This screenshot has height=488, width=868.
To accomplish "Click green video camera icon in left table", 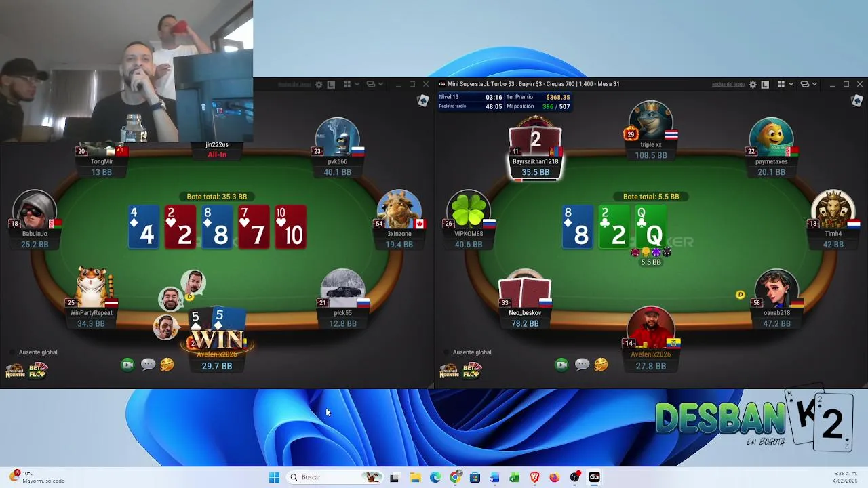I will [x=127, y=365].
